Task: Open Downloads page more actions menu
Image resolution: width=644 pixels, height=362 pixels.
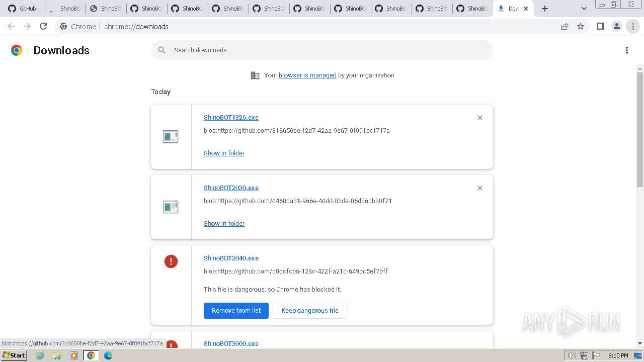Action: (x=626, y=50)
